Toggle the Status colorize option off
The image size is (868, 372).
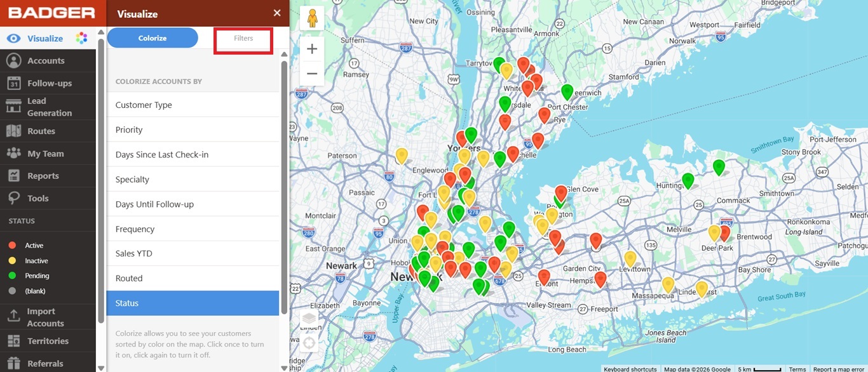[x=193, y=303]
